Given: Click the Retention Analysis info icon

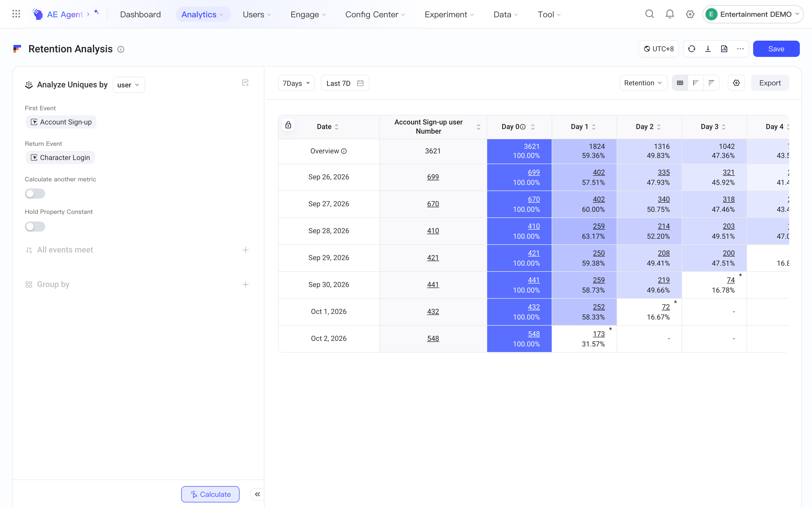Looking at the screenshot, I should click(x=121, y=49).
